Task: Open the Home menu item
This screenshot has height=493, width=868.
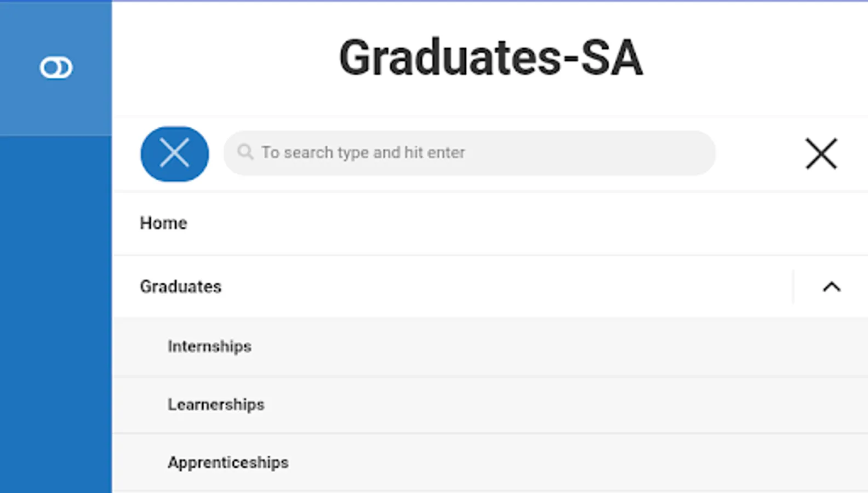Action: pyautogui.click(x=163, y=223)
